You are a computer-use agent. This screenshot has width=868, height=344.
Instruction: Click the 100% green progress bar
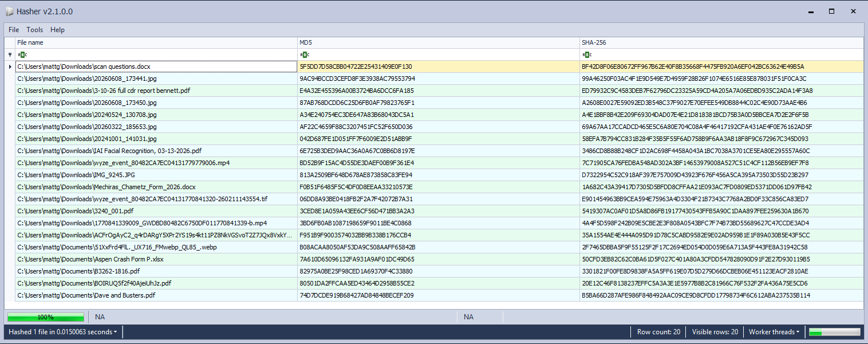point(45,317)
